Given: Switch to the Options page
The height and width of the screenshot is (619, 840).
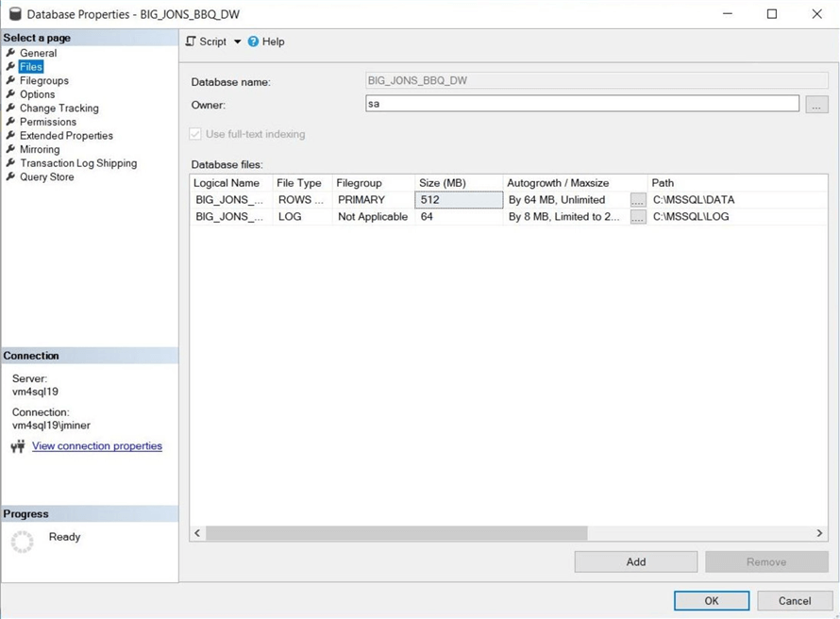Looking at the screenshot, I should click(38, 93).
